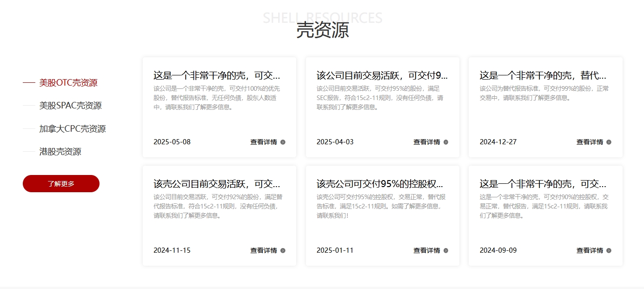Click 查看详情 text on the 2025-04-03 card
The height and width of the screenshot is (289, 644).
(426, 142)
